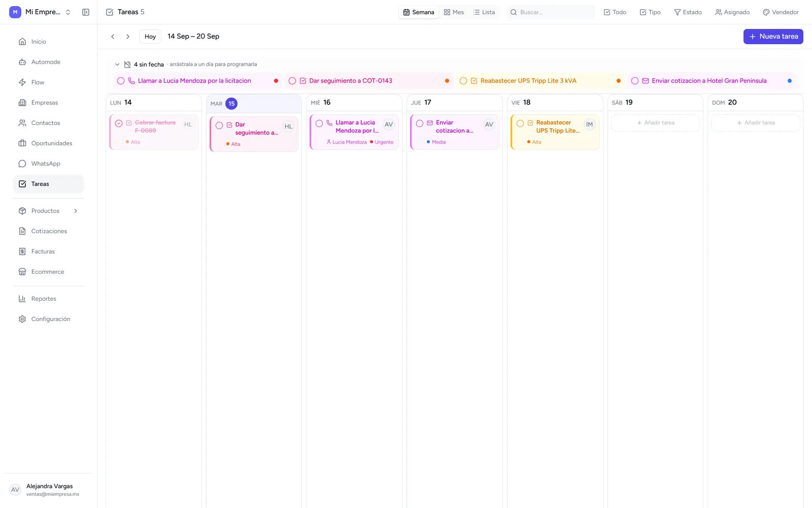
Task: Mark unscheduled 'Reabastecer UPS Tripp Lite 3 kVA' complete
Action: pyautogui.click(x=463, y=81)
